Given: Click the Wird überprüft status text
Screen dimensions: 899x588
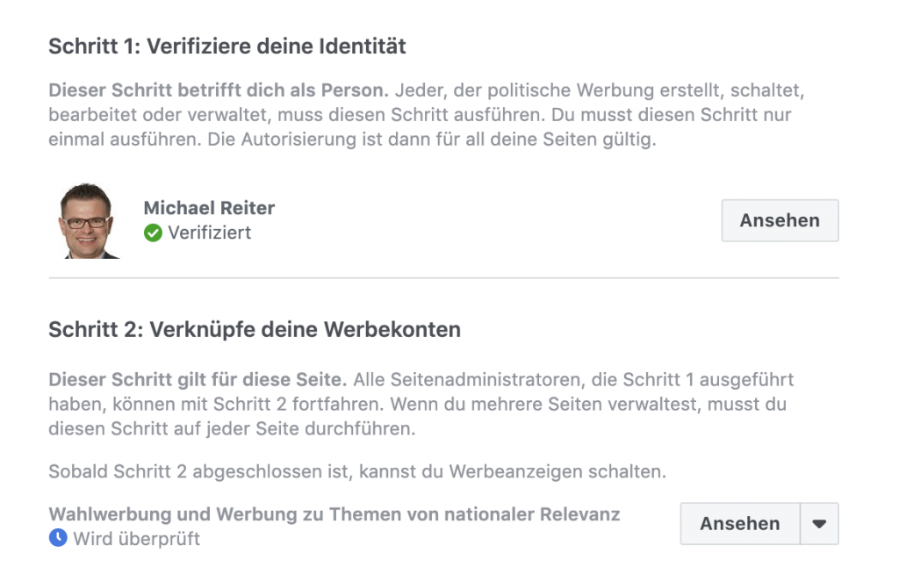Looking at the screenshot, I should [136, 538].
